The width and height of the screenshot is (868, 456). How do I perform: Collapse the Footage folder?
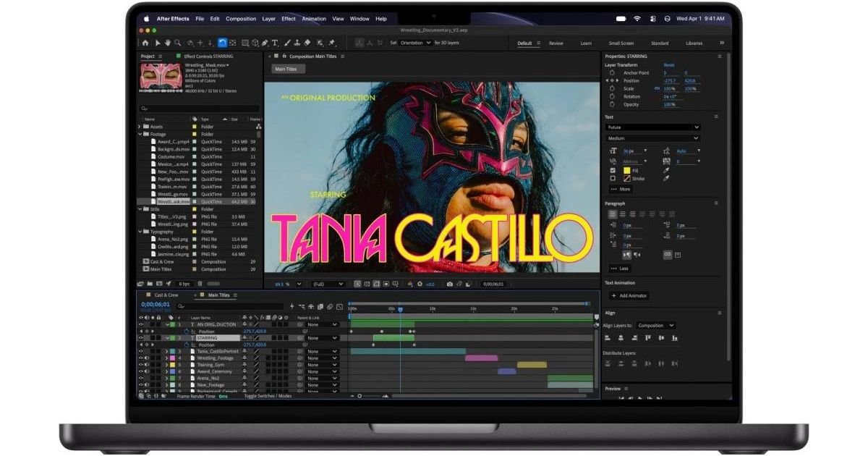tap(140, 134)
